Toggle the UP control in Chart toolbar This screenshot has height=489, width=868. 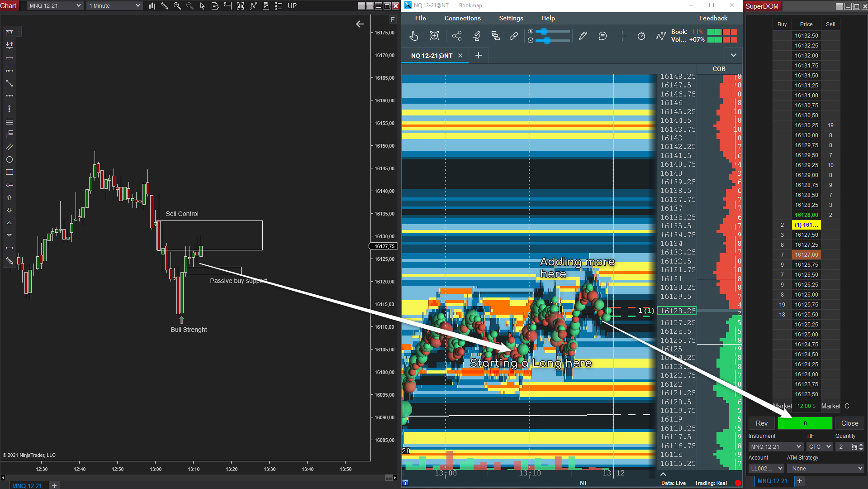pyautogui.click(x=292, y=6)
